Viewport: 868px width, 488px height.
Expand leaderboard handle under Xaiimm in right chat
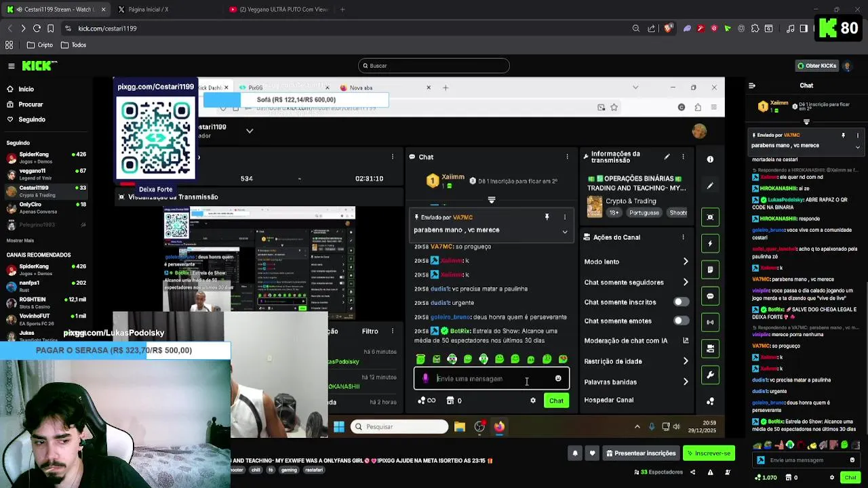pos(806,122)
